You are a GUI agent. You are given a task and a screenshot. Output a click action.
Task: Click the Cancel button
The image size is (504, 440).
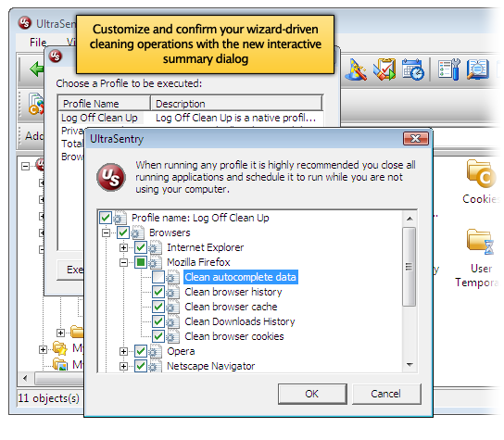point(386,394)
